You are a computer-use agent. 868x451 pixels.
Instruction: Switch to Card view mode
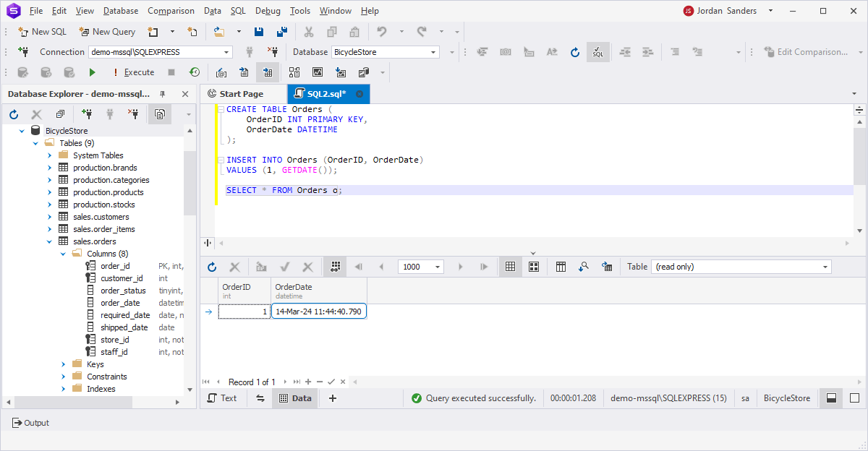pos(534,267)
